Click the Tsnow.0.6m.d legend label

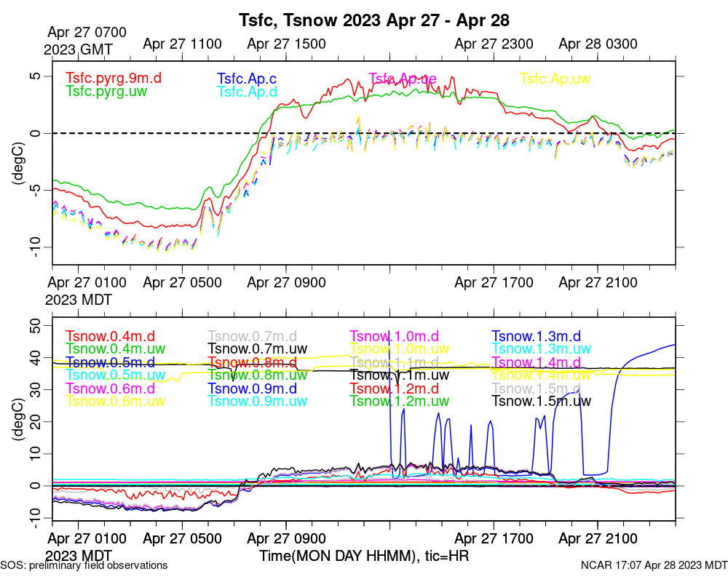click(111, 388)
